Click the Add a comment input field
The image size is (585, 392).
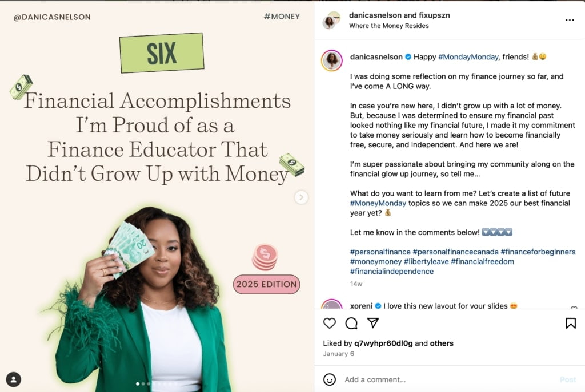pyautogui.click(x=400, y=379)
